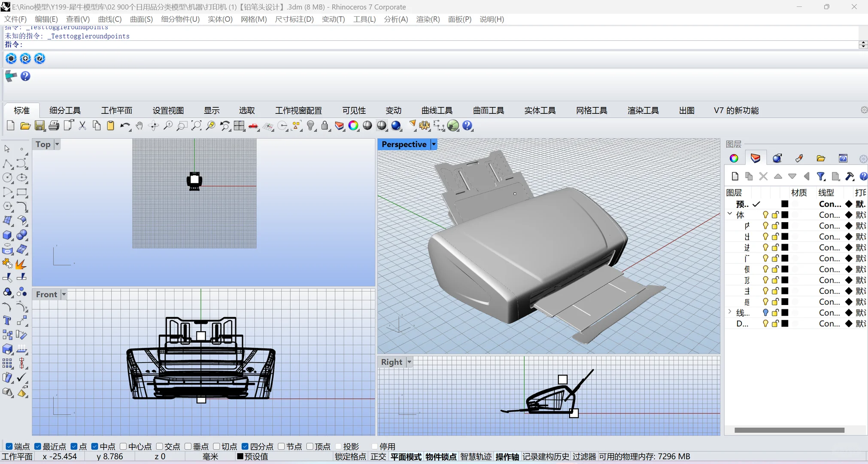Enable the 交点 osnap checkbox

pyautogui.click(x=159, y=446)
